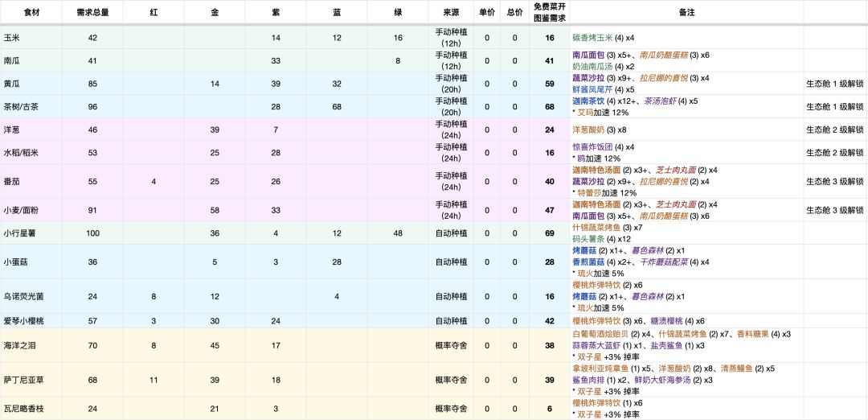
Task: Select gold value 58 in 小麦/面粉 row
Action: [215, 210]
